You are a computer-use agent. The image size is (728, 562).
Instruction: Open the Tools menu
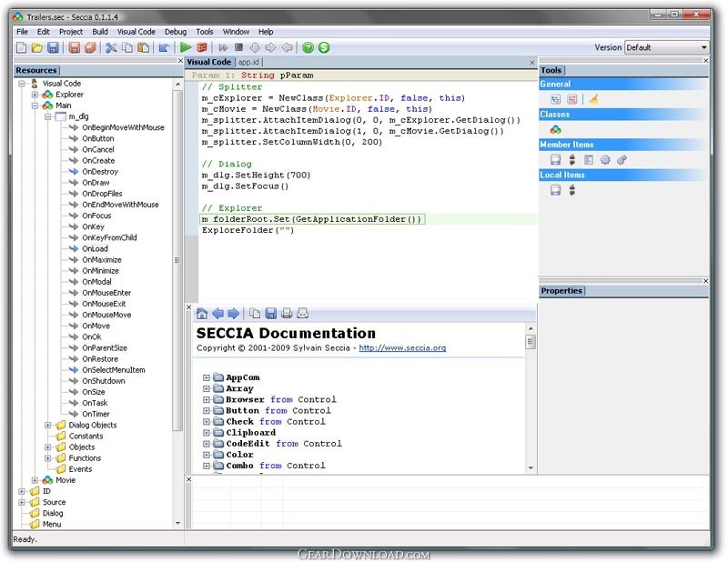pyautogui.click(x=204, y=32)
